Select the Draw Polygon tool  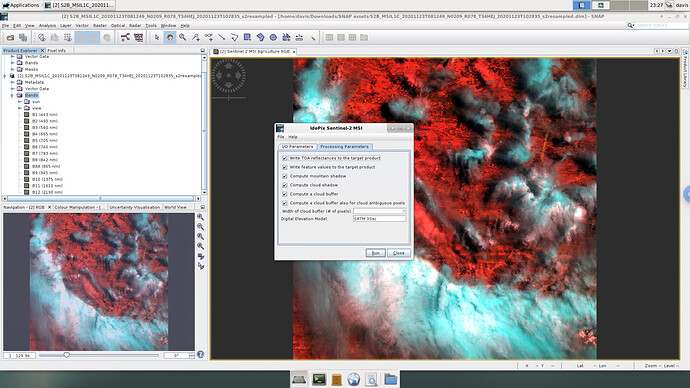pyautogui.click(x=260, y=38)
